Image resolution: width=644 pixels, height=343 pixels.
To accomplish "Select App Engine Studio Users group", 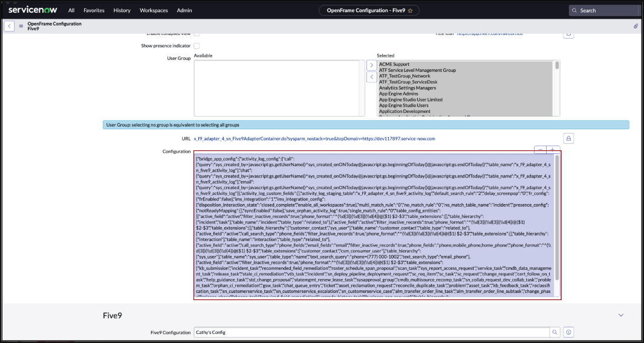I will (x=404, y=106).
